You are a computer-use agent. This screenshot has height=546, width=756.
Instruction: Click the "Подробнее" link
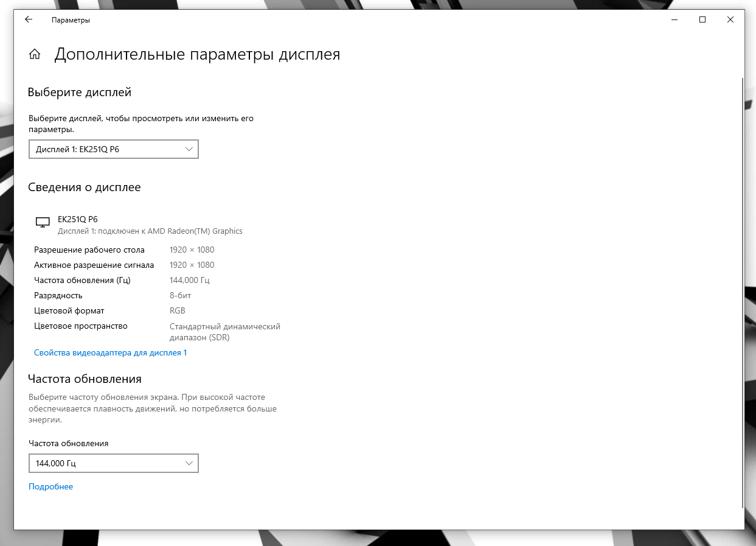(50, 486)
